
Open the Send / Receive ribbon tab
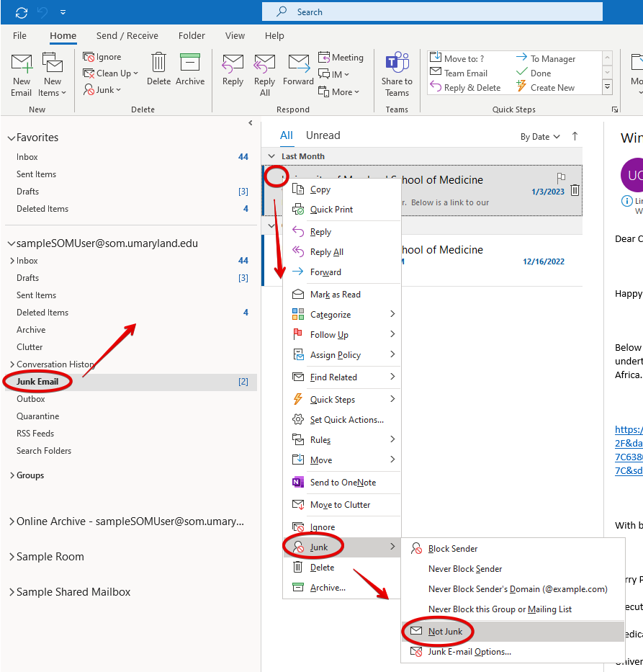[127, 35]
